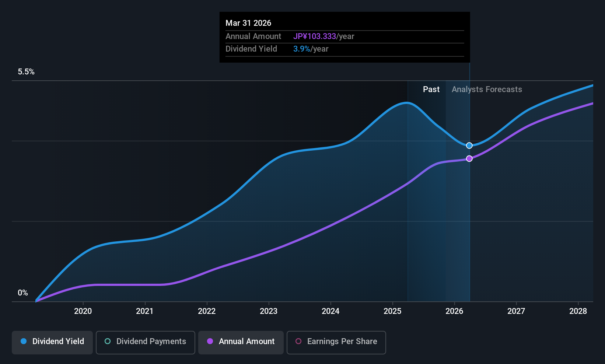Toggle the Dividend Yield series visibility
Viewport: 605px width, 364px height.
(52, 342)
